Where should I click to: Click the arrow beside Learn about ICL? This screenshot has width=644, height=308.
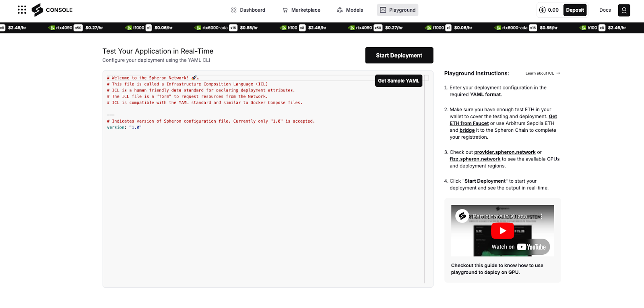(558, 73)
